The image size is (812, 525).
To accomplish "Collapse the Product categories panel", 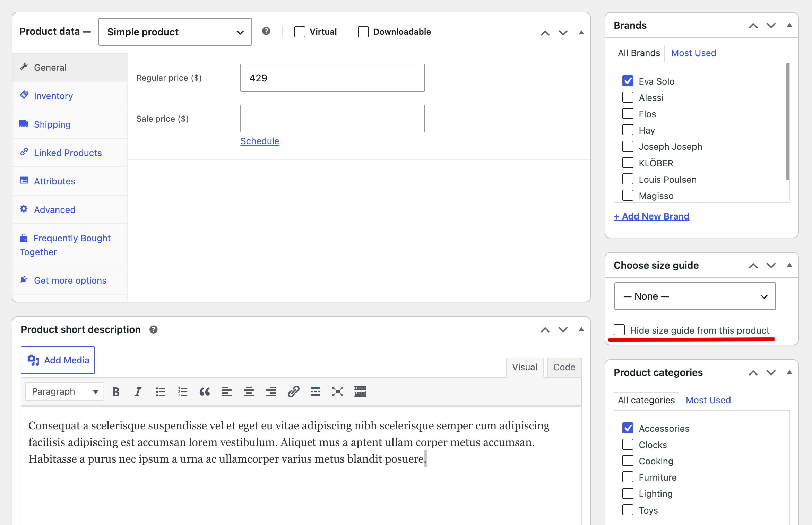I will (x=789, y=372).
